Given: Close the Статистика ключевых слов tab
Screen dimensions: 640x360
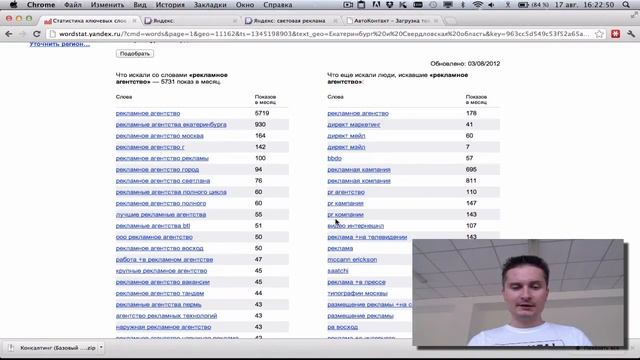Looking at the screenshot, I should pyautogui.click(x=134, y=20).
